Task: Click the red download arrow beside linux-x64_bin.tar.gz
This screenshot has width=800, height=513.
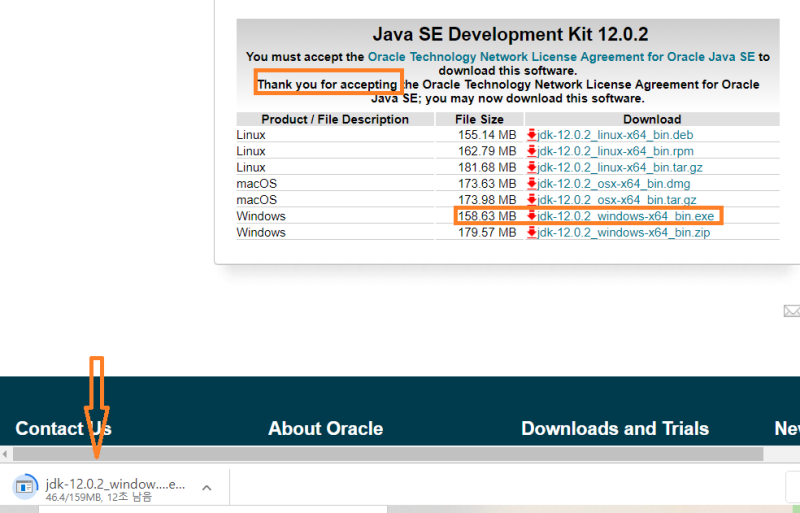Action: pyautogui.click(x=532, y=167)
